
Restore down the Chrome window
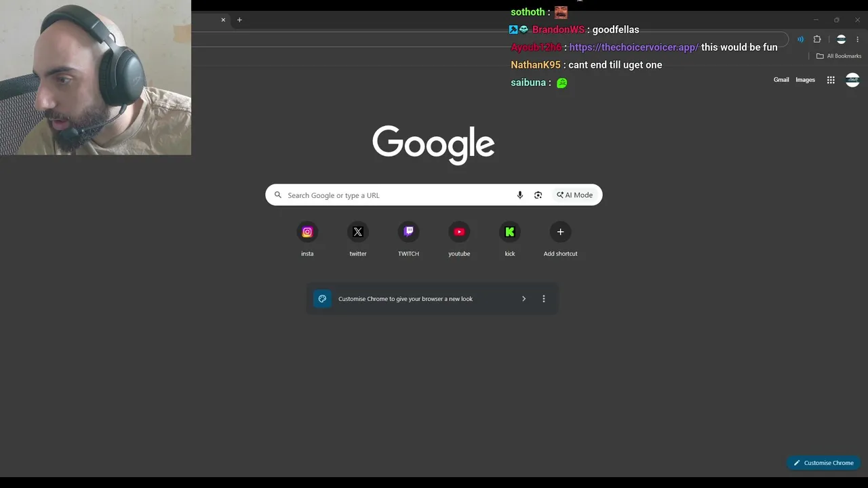pyautogui.click(x=837, y=20)
